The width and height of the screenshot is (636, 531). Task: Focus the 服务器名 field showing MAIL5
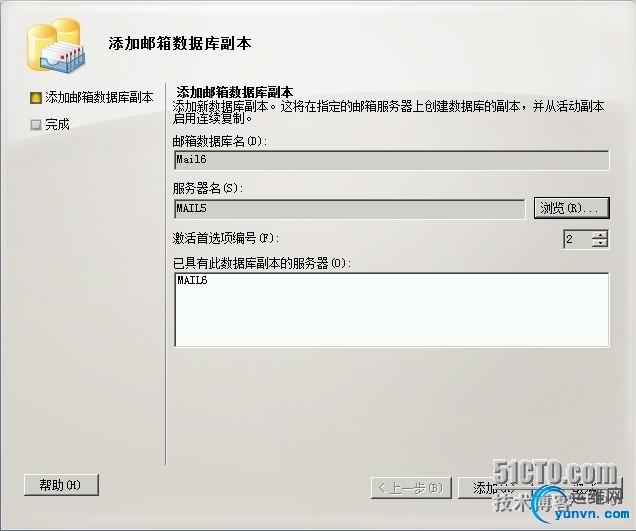coord(350,209)
